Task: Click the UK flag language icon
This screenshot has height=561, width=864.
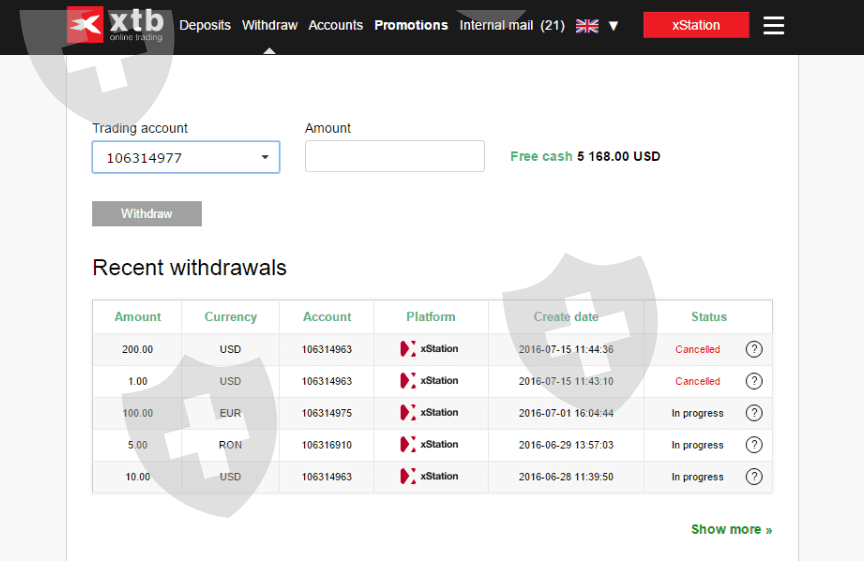Action: [x=587, y=26]
